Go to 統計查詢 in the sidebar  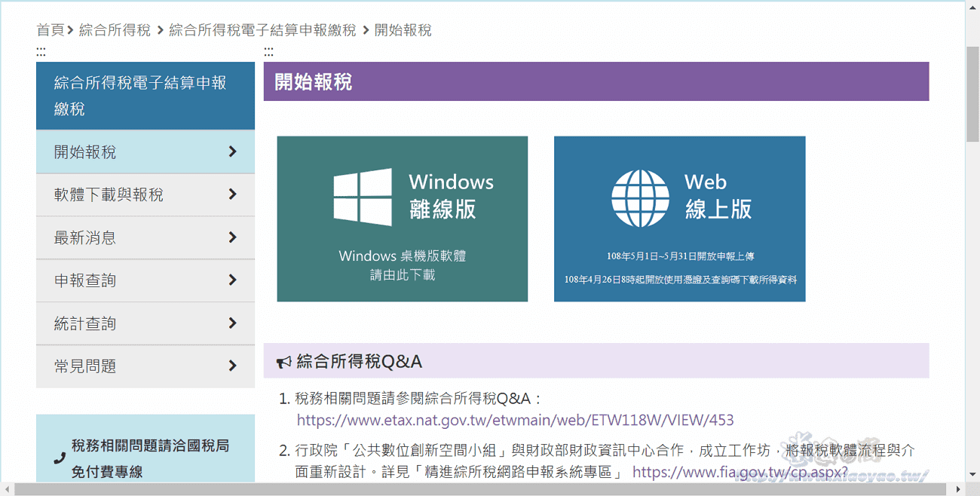click(145, 324)
